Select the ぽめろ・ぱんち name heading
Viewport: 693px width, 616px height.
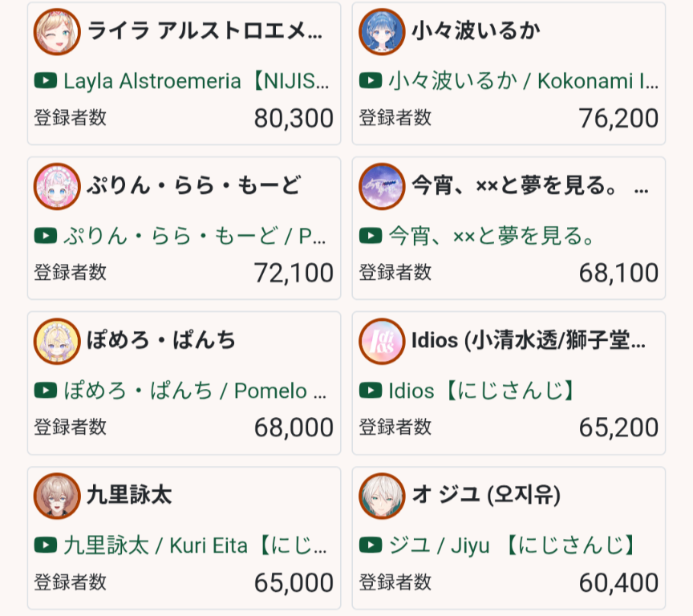161,340
